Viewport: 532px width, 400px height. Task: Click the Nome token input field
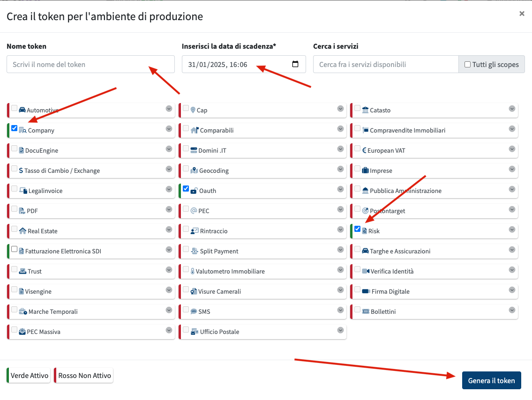click(90, 64)
